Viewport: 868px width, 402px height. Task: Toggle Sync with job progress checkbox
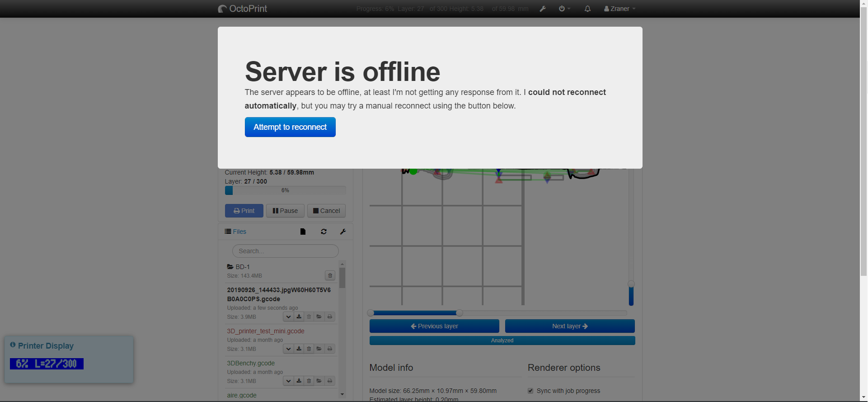click(530, 391)
